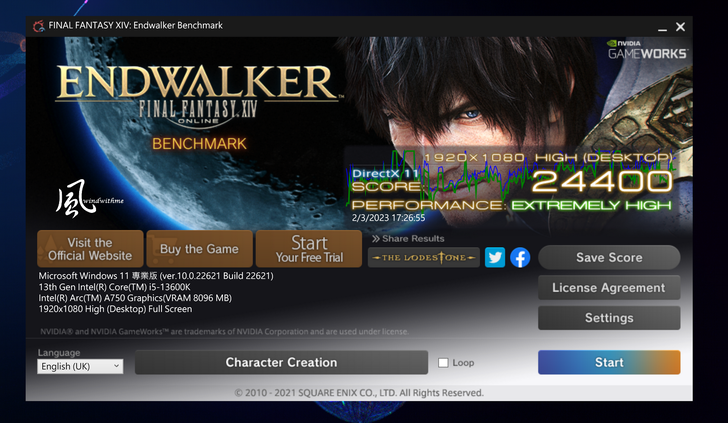Click the score value 24400

pyautogui.click(x=602, y=181)
